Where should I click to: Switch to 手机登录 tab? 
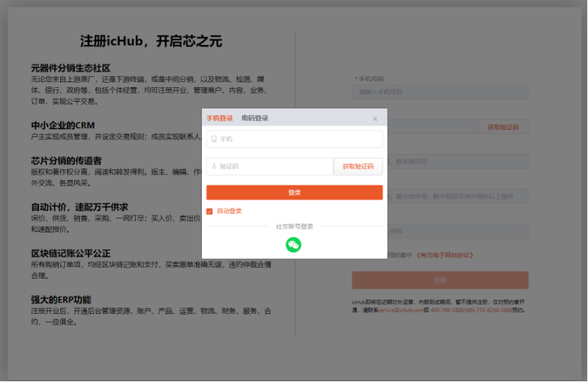coord(219,118)
